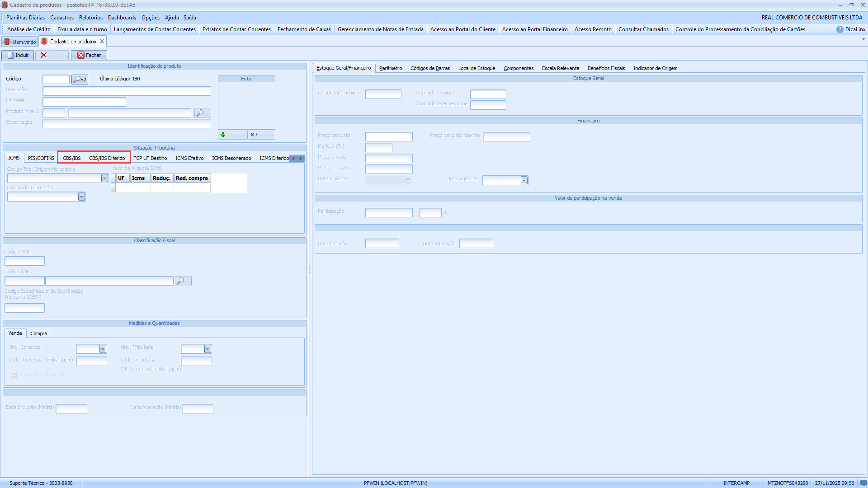Expand the Turno vigência combo box
The width and height of the screenshot is (868, 488).
click(x=524, y=180)
